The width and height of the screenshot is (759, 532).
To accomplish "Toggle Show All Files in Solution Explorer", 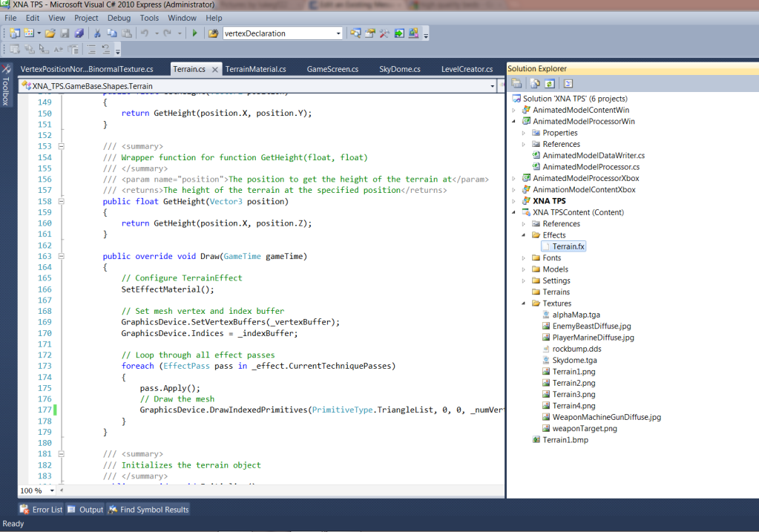I will click(535, 83).
